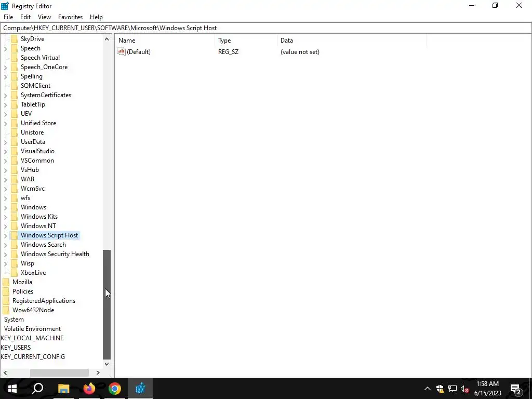Click the tree horizontal scrollbar left arrow
This screenshot has width=532, height=399.
(x=5, y=373)
